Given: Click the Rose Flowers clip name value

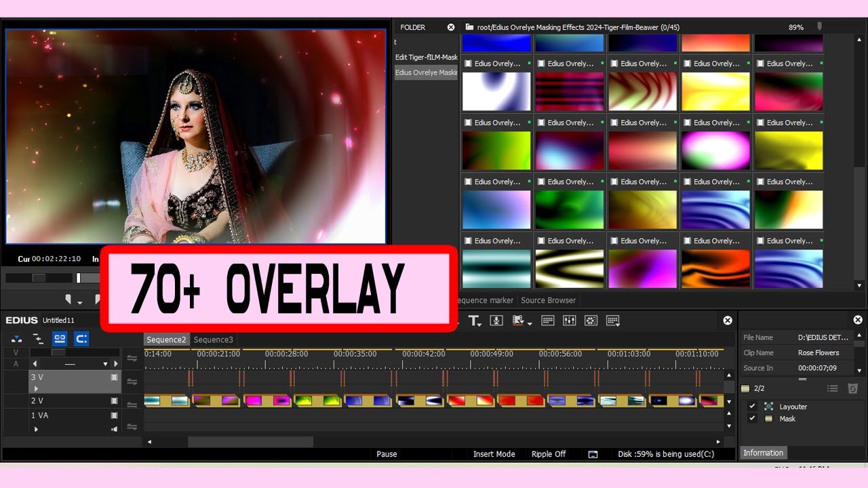Looking at the screenshot, I should click(x=818, y=352).
